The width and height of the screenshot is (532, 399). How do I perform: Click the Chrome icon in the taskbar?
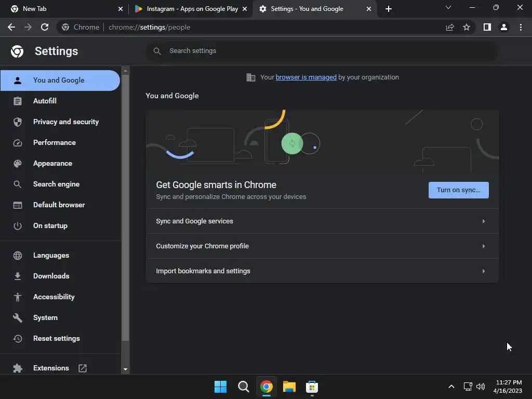267,387
